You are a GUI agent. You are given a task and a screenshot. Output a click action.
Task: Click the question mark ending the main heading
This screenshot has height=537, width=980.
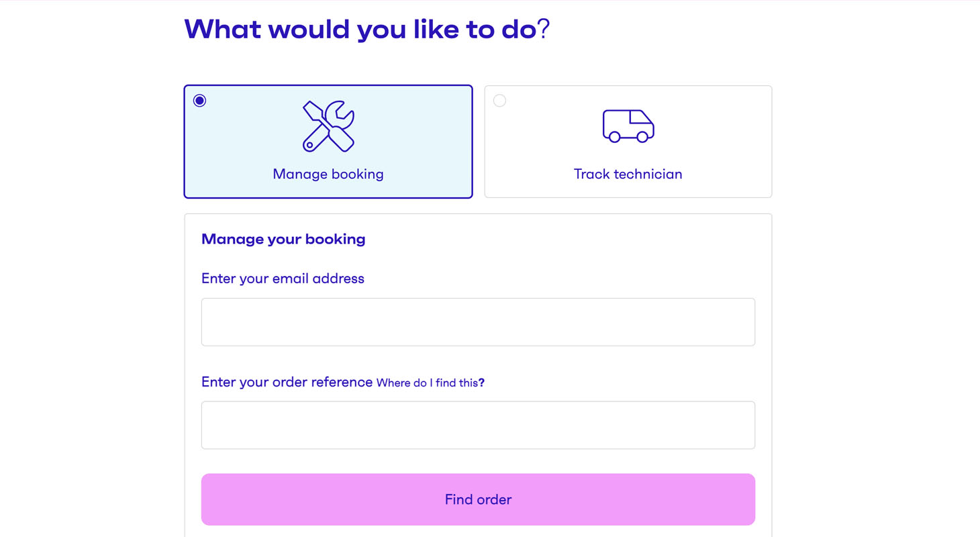pos(544,29)
